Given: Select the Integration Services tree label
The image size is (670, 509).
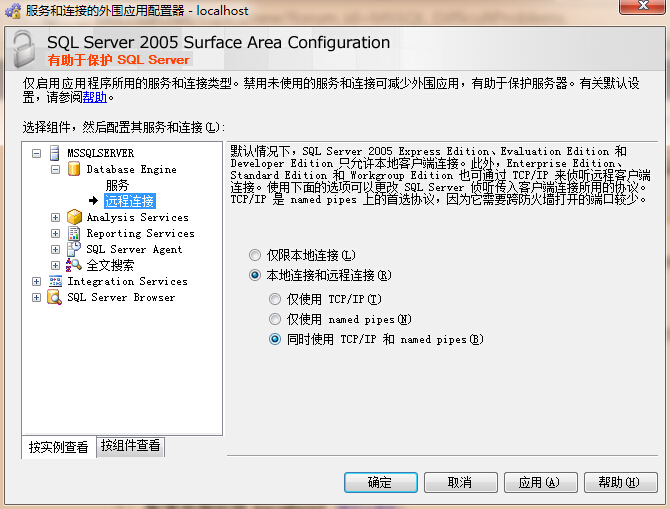Looking at the screenshot, I should tap(127, 281).
